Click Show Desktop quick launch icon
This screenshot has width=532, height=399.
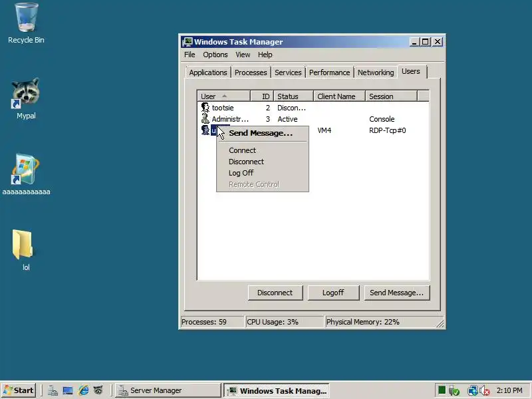tap(68, 390)
